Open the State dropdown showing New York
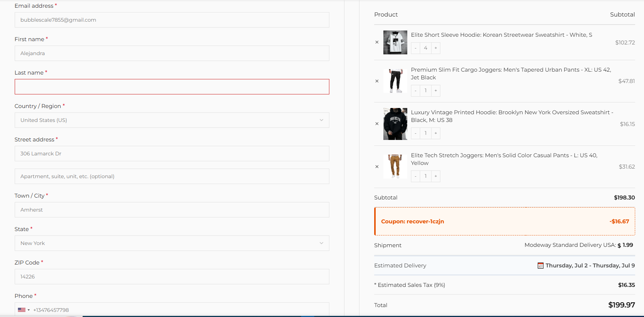This screenshot has width=644, height=317. [x=172, y=243]
